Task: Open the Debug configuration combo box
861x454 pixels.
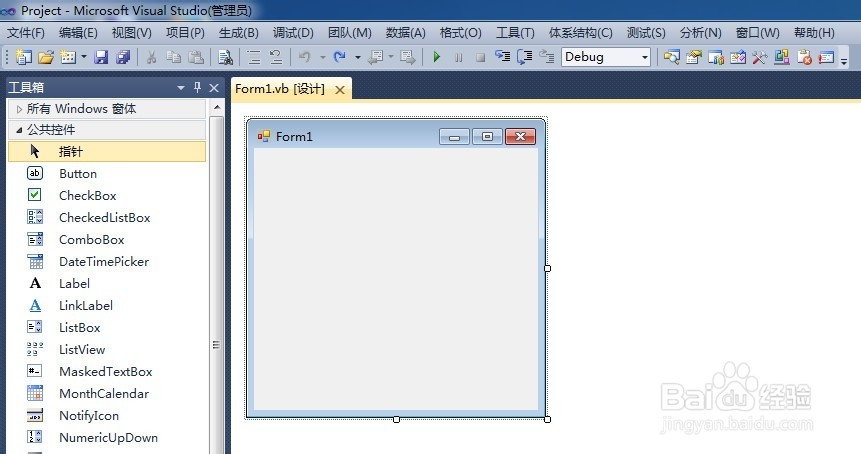Action: (x=606, y=57)
